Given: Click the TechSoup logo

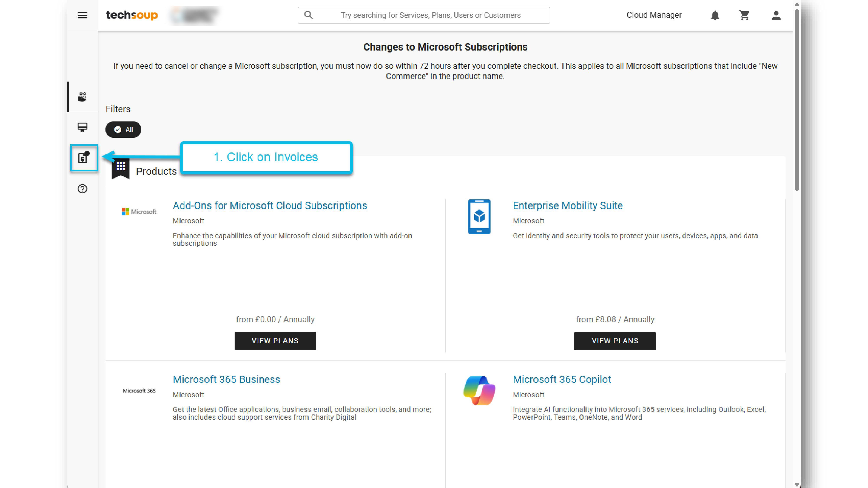Looking at the screenshot, I should click(x=132, y=15).
